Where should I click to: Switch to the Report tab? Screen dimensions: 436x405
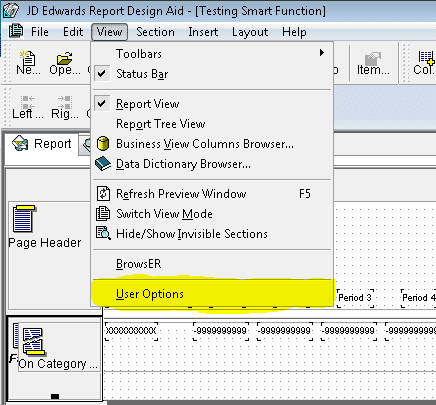click(42, 144)
